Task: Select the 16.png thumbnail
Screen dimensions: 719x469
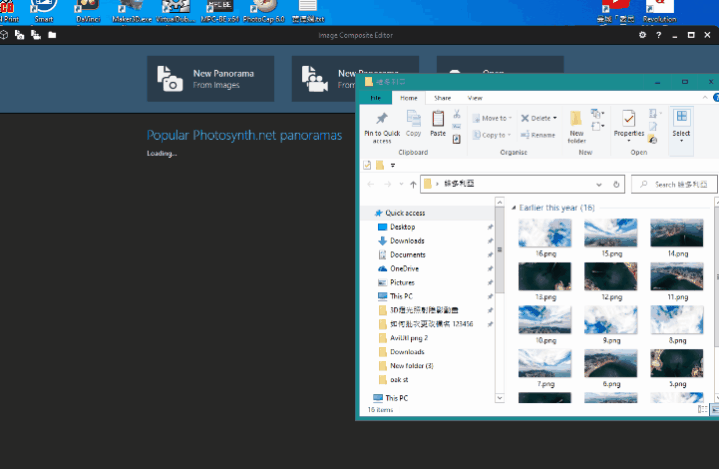Action: 545,234
